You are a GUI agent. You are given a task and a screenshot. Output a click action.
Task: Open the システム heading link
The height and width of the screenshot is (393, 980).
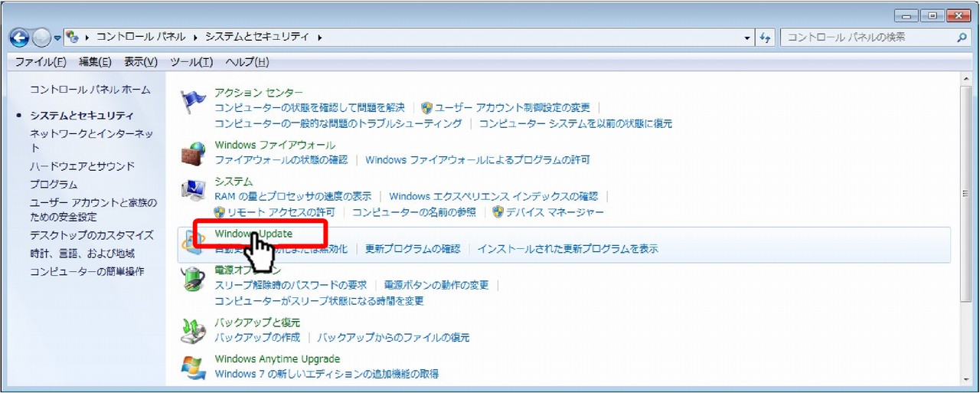tap(234, 182)
